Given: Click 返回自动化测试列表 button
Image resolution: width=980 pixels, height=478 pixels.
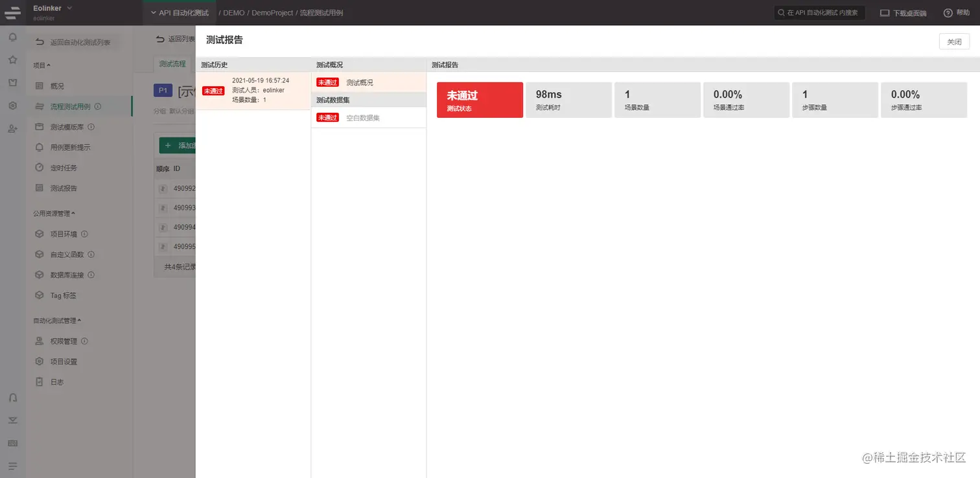Looking at the screenshot, I should click(73, 42).
